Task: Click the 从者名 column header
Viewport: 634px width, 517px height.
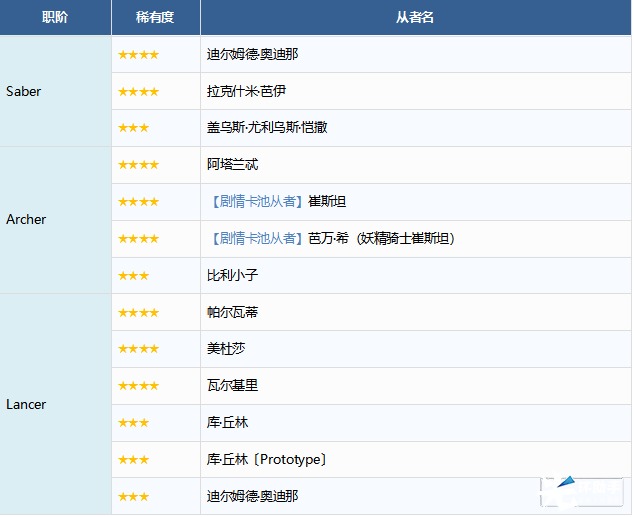Action: tap(415, 18)
